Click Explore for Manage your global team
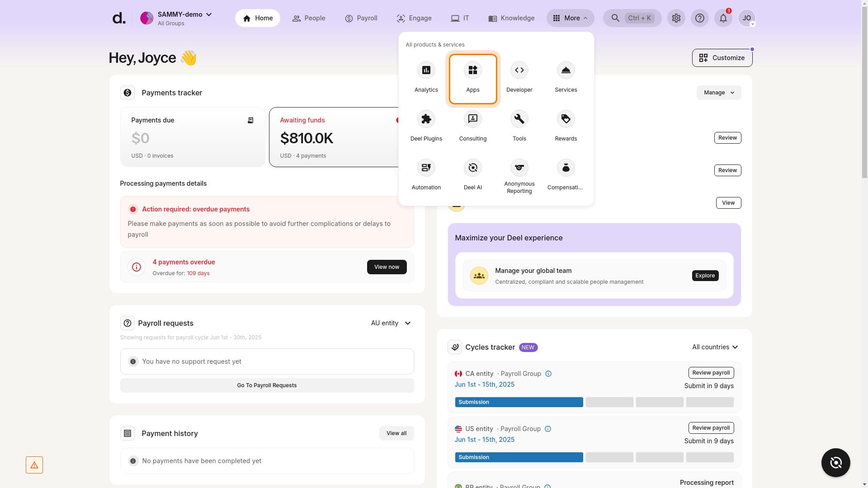 705,276
